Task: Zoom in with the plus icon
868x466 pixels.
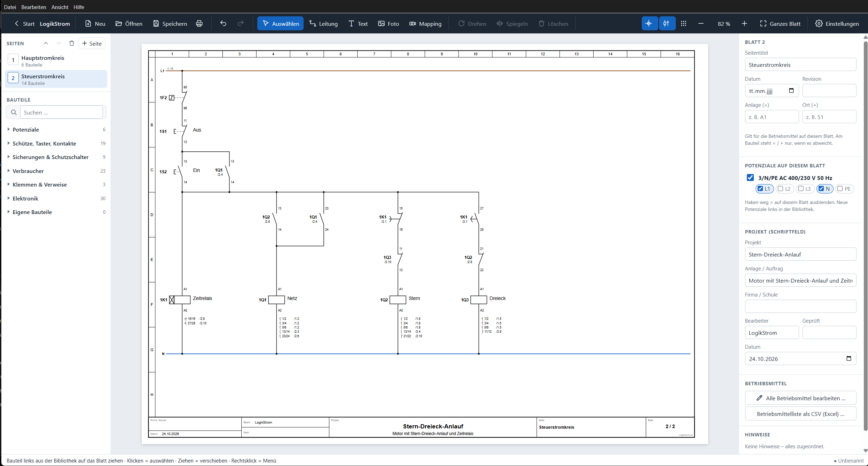Action: click(744, 24)
